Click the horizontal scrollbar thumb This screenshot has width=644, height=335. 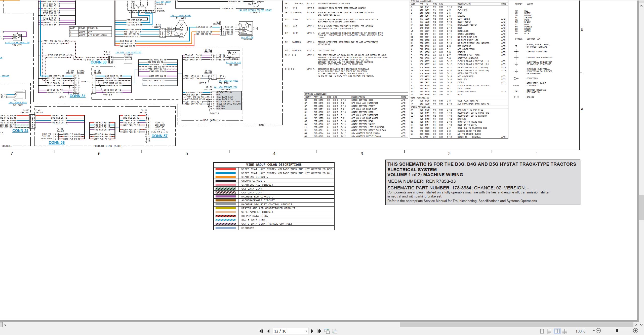tap(517, 325)
